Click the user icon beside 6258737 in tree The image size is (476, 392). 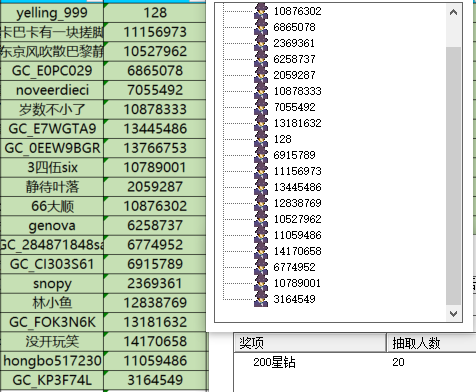(261, 59)
